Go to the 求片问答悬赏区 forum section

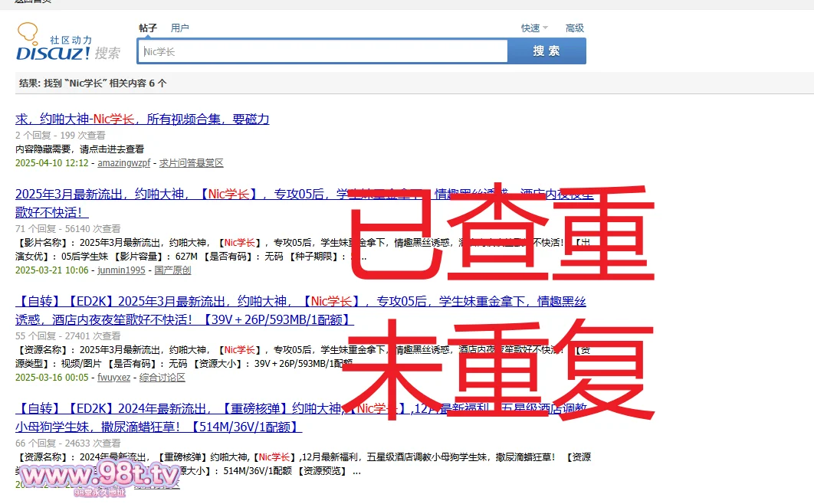[191, 163]
